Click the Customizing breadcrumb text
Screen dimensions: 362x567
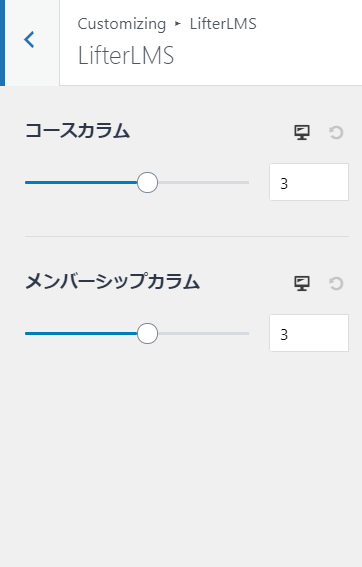point(122,24)
